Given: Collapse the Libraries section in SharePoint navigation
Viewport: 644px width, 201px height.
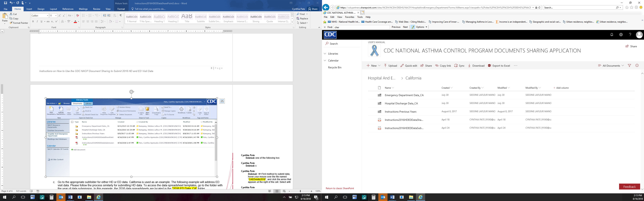Looking at the screenshot, I should [x=325, y=54].
